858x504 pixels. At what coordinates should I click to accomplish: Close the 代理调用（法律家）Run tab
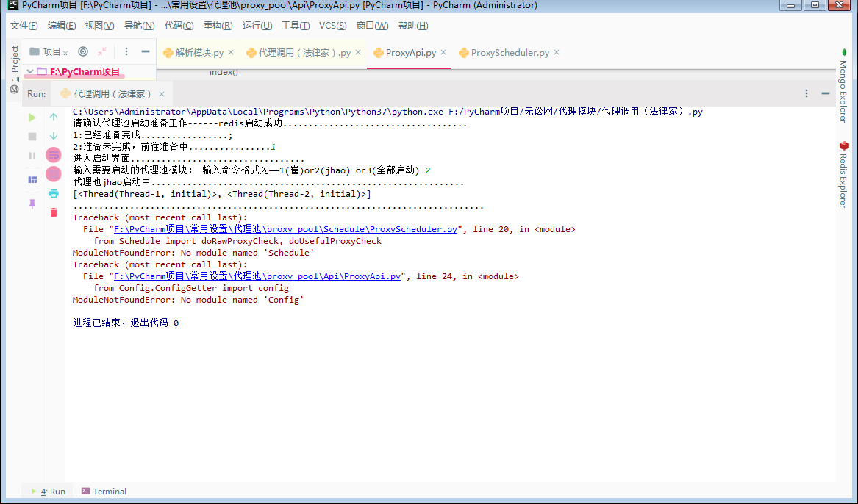pyautogui.click(x=162, y=94)
